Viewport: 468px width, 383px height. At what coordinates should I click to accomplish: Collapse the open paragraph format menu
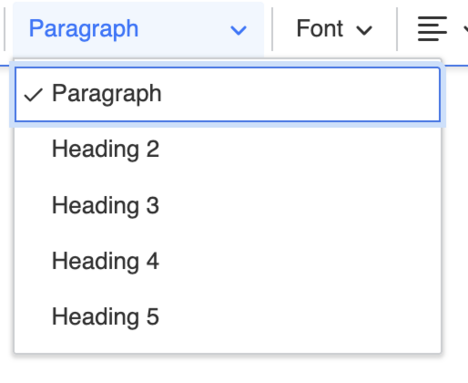138,29
